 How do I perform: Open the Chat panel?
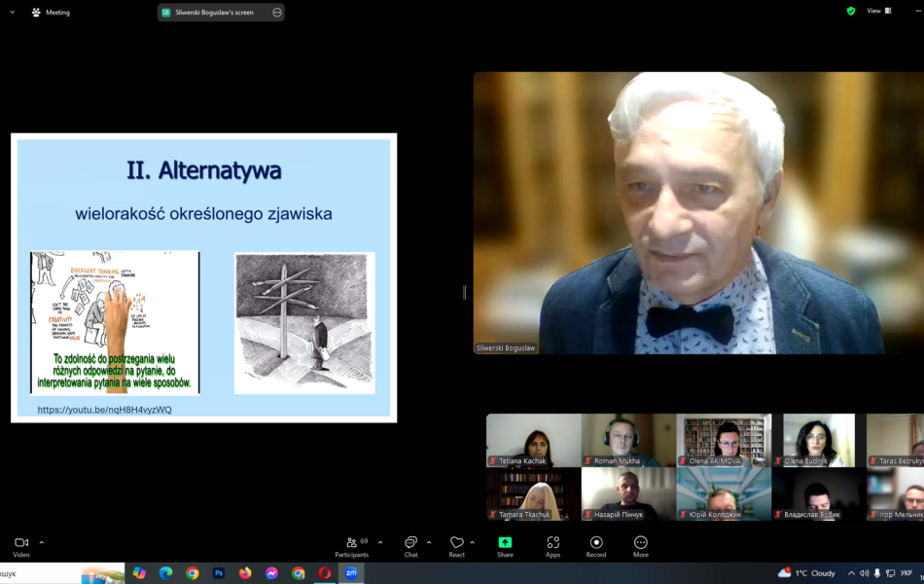[410, 547]
